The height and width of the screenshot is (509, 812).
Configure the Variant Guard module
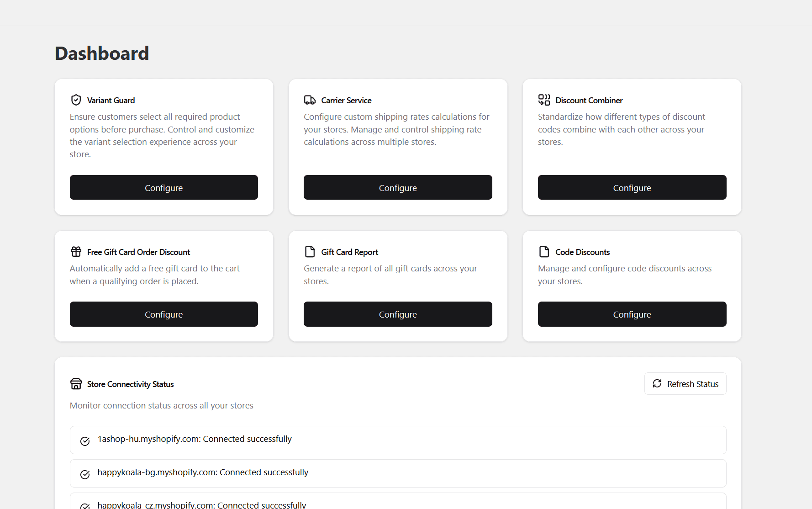[164, 187]
